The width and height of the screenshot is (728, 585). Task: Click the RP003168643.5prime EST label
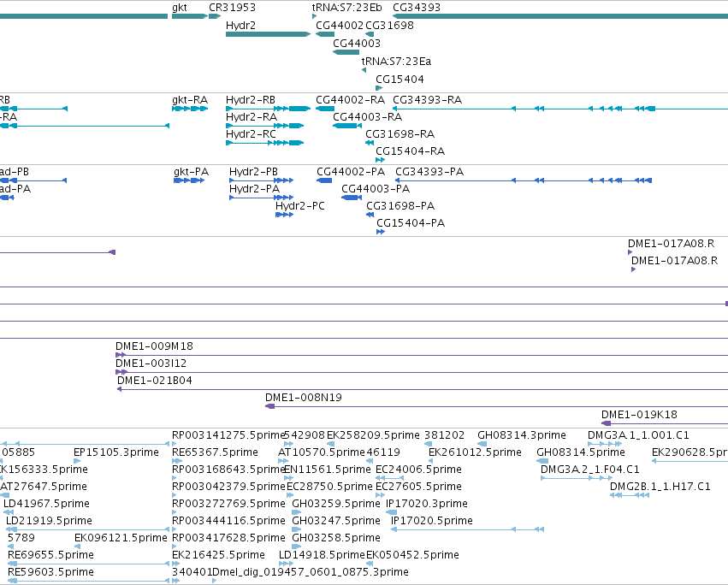[228, 470]
